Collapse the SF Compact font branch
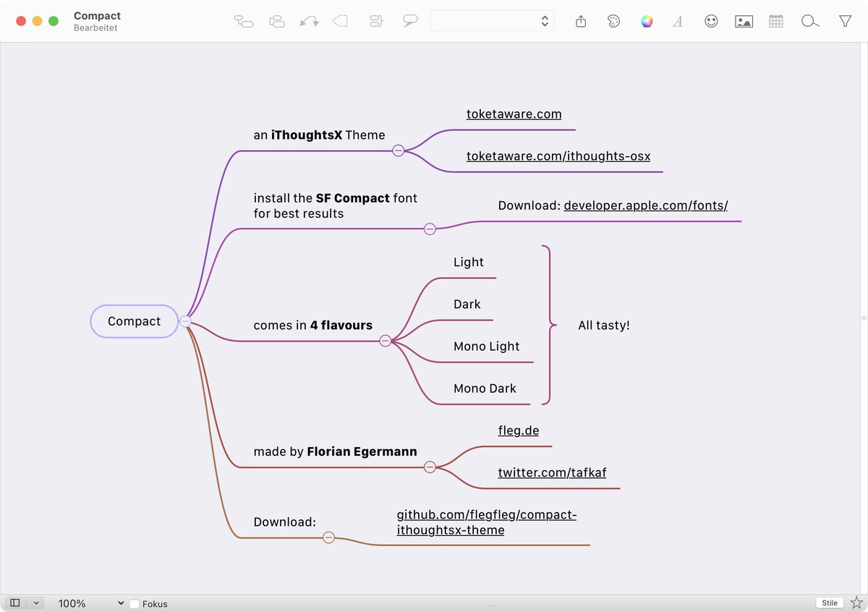 (430, 229)
